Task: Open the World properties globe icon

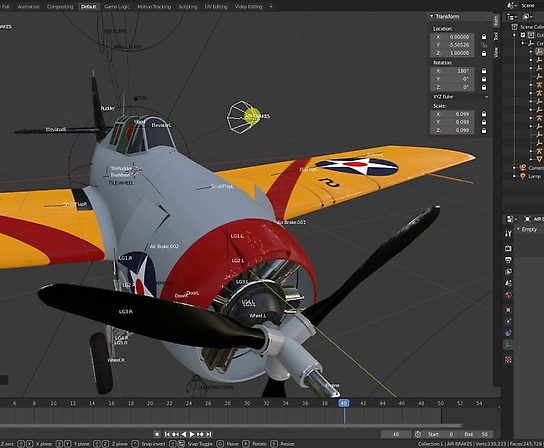Action: tap(508, 295)
